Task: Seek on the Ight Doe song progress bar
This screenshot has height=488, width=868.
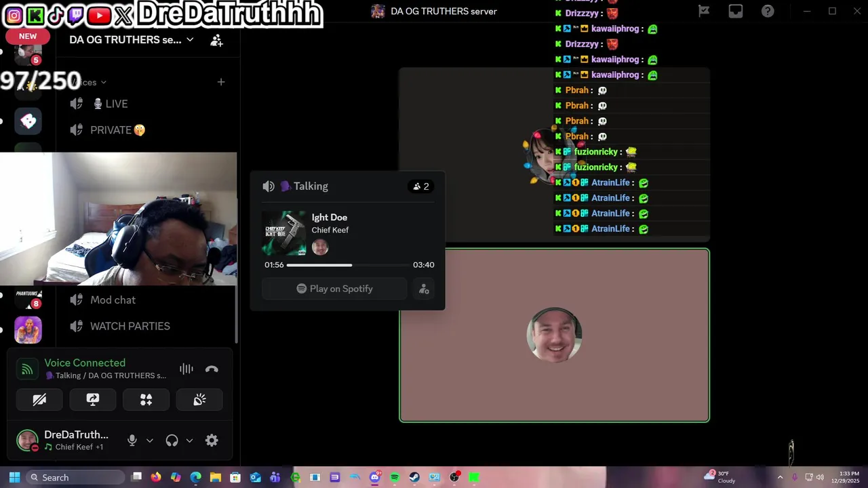Action: pyautogui.click(x=348, y=265)
